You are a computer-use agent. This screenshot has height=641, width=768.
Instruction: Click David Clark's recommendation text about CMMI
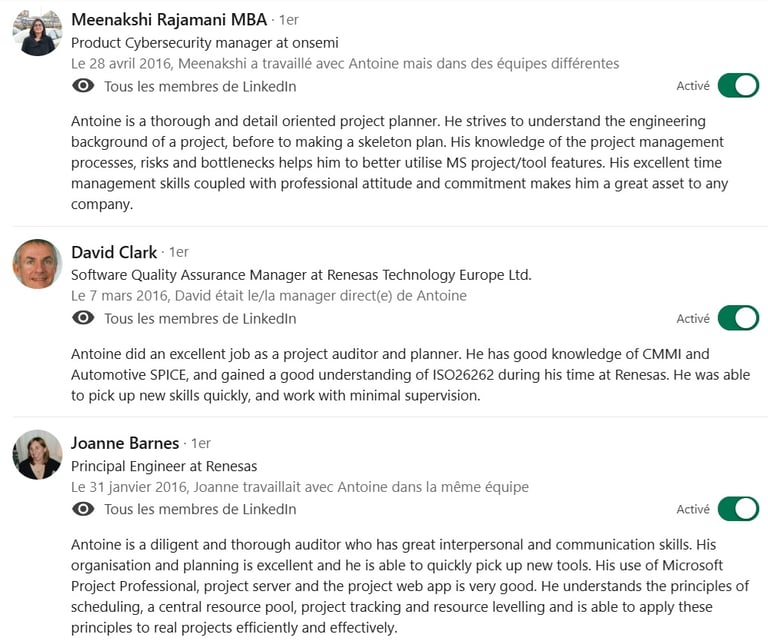coord(410,375)
